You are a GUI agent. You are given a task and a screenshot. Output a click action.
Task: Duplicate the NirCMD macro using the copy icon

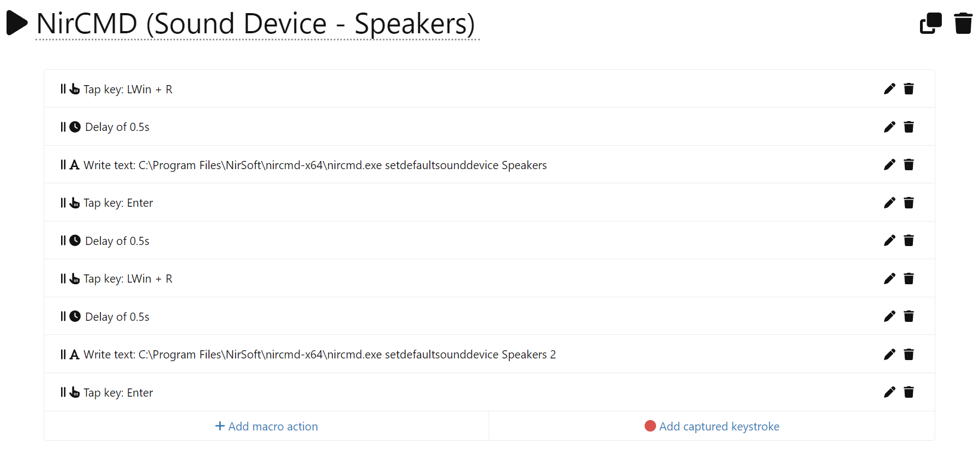coord(930,23)
